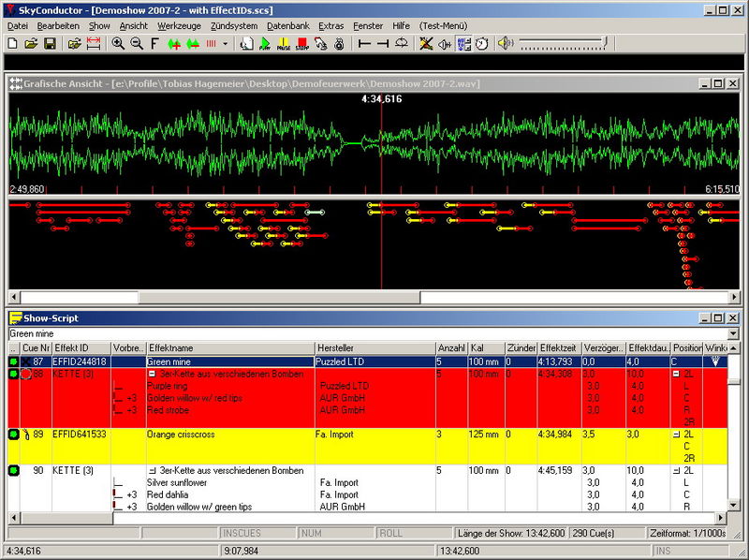This screenshot has width=749, height=560.
Task: Open the Green mine combo box dropdown
Action: point(732,333)
